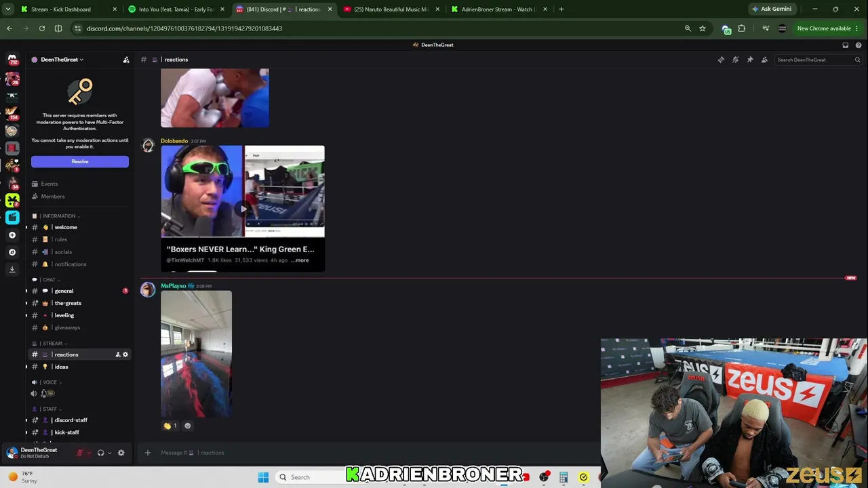
Task: Open user settings gear icon
Action: click(x=121, y=453)
